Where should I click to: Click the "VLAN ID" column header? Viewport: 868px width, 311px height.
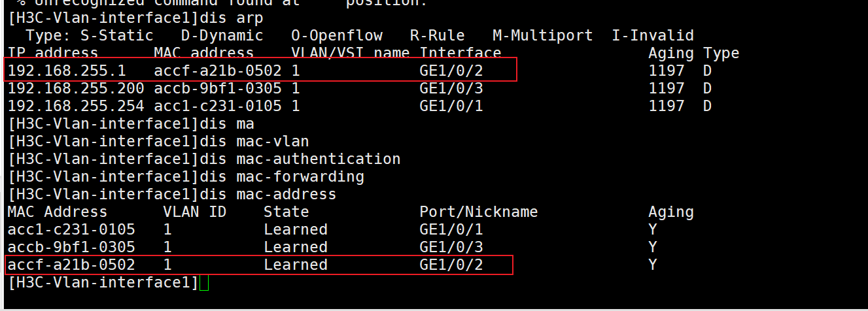pyautogui.click(x=195, y=212)
